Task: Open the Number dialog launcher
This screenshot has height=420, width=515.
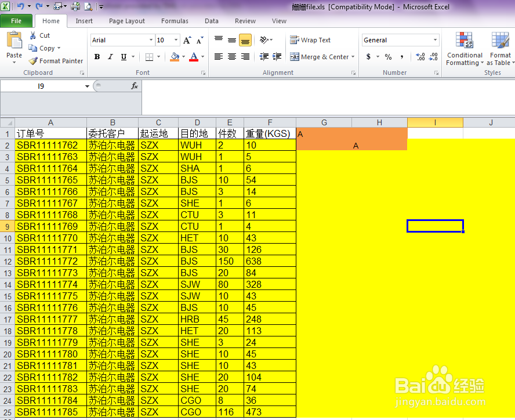Action: coord(437,73)
